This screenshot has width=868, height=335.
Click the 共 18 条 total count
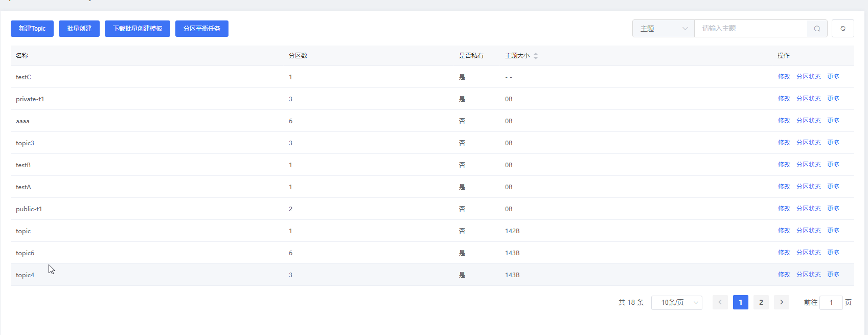(x=631, y=302)
